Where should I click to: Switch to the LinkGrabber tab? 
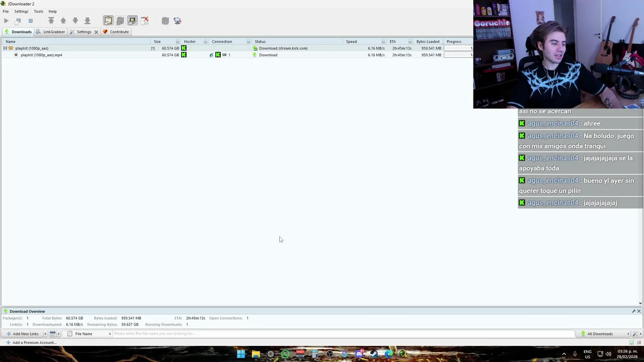[x=50, y=32]
